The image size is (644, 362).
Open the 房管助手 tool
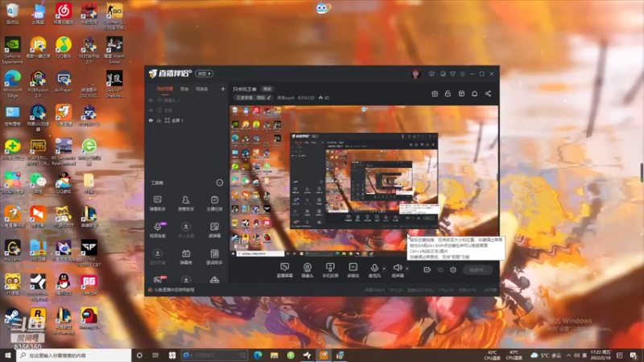(186, 203)
